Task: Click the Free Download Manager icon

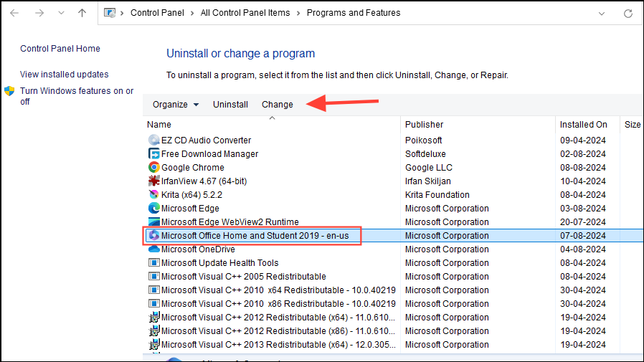Action: coord(154,154)
